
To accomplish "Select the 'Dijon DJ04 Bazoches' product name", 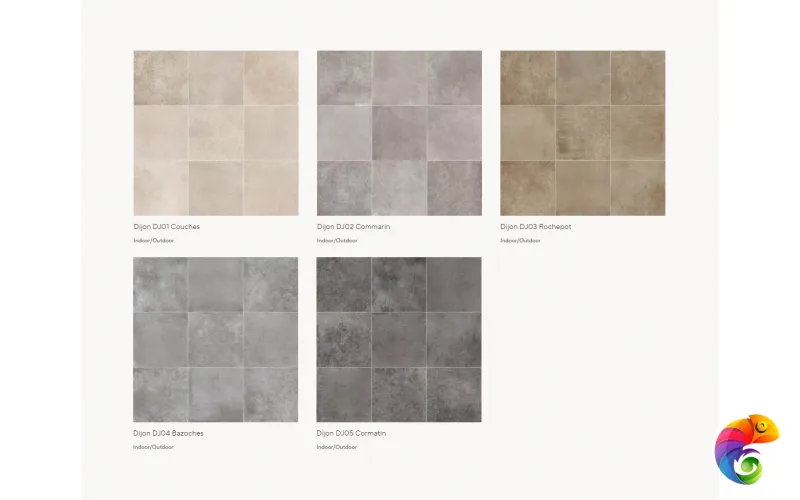I will click(x=168, y=433).
